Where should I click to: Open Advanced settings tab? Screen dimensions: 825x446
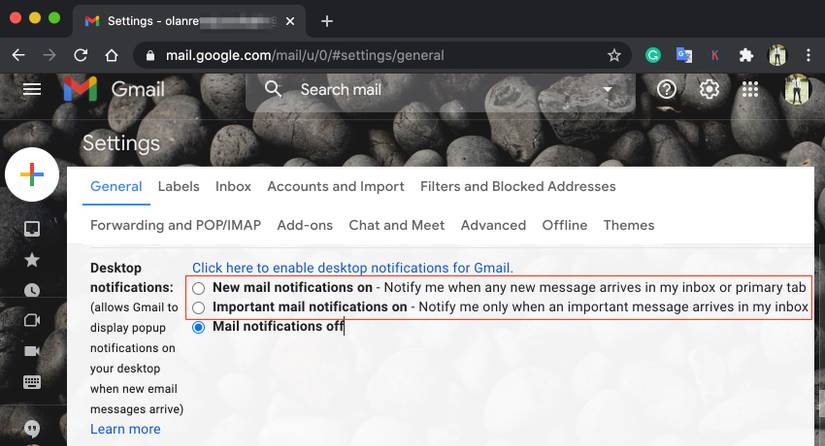click(494, 225)
